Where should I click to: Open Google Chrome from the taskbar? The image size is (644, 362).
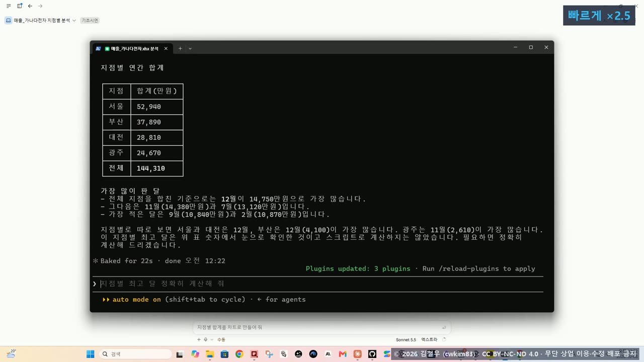pyautogui.click(x=239, y=354)
